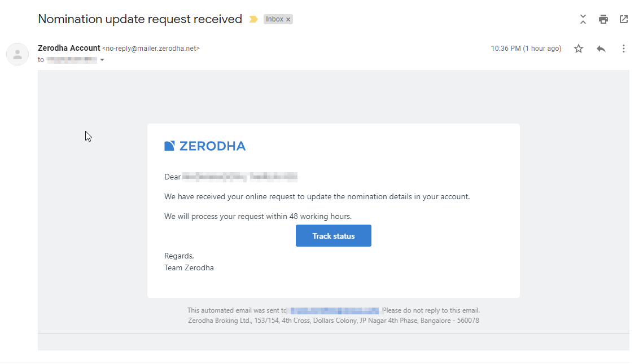Click the Zerodha Broking Ltd. footer address

pos(334,321)
